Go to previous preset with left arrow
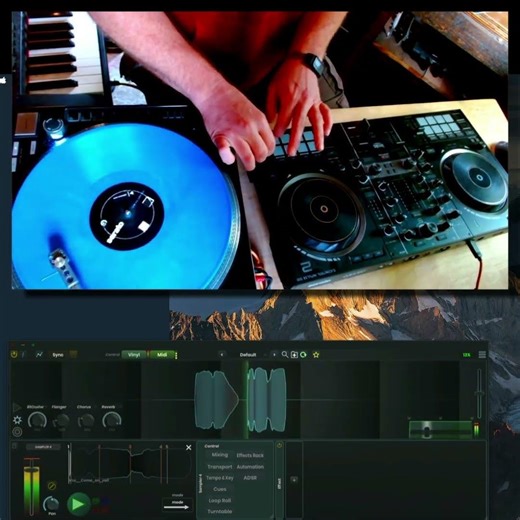The image size is (520, 520). [222, 355]
